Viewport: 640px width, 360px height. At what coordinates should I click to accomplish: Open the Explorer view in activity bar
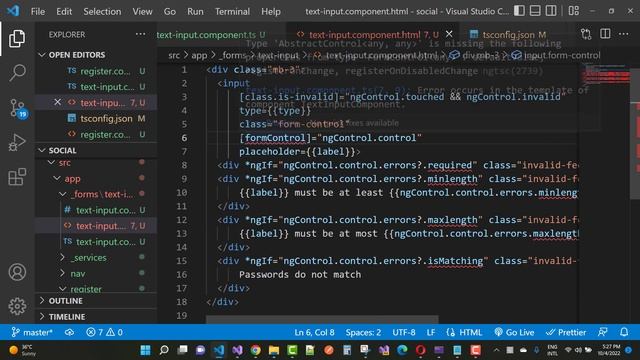point(17,39)
